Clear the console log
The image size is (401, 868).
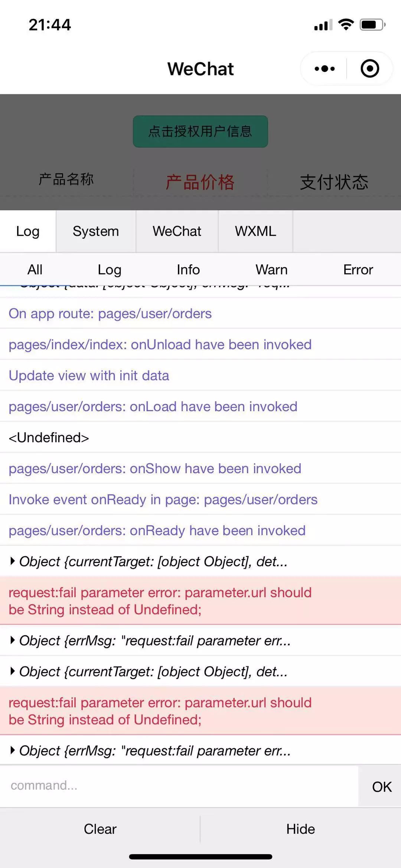(x=100, y=829)
